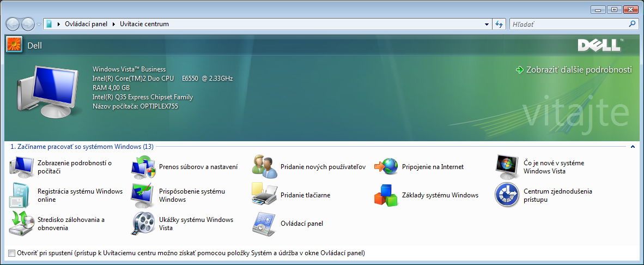
Task: Refresh the address bar view
Action: click(499, 24)
